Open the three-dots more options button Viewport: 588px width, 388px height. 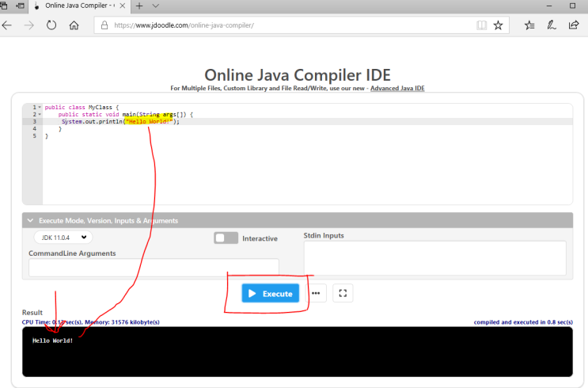pos(316,293)
